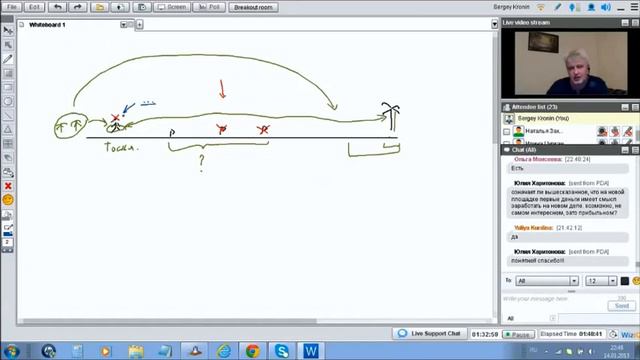Send the chat message

[622, 306]
